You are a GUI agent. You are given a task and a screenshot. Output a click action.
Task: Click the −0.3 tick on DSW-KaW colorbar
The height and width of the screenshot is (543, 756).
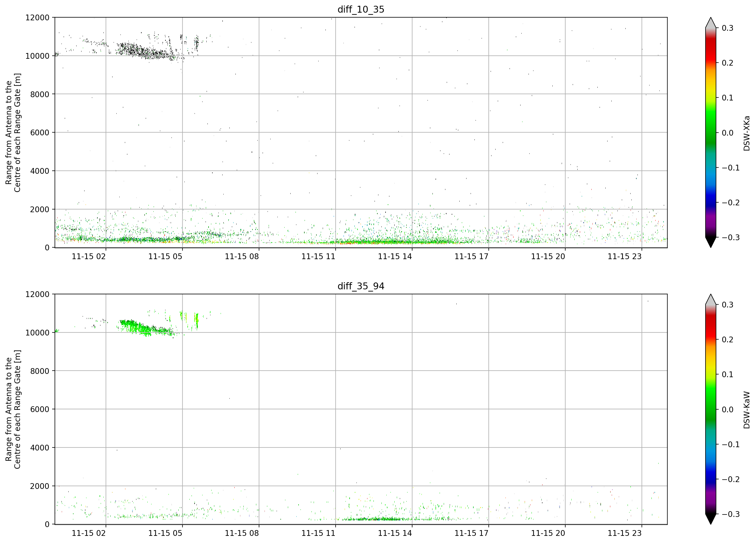[731, 514]
